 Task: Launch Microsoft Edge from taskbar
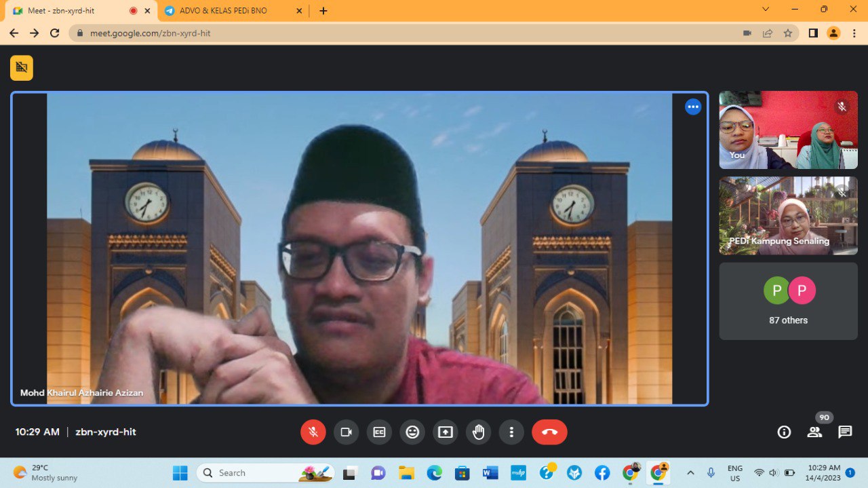434,473
